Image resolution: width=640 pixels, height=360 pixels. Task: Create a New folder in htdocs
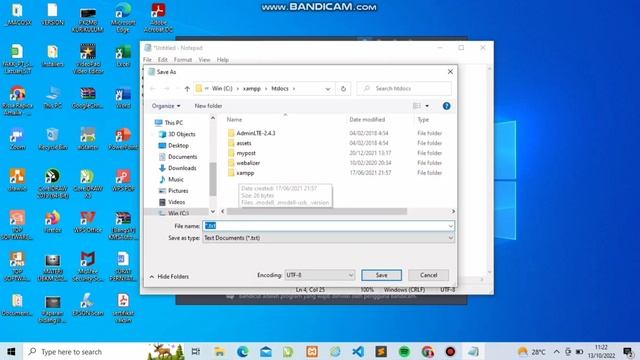[208, 106]
